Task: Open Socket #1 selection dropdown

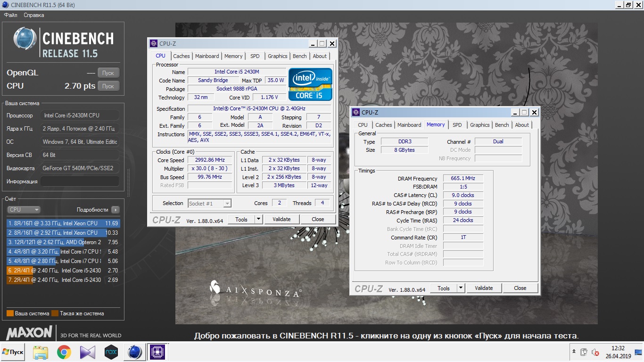Action: point(209,204)
